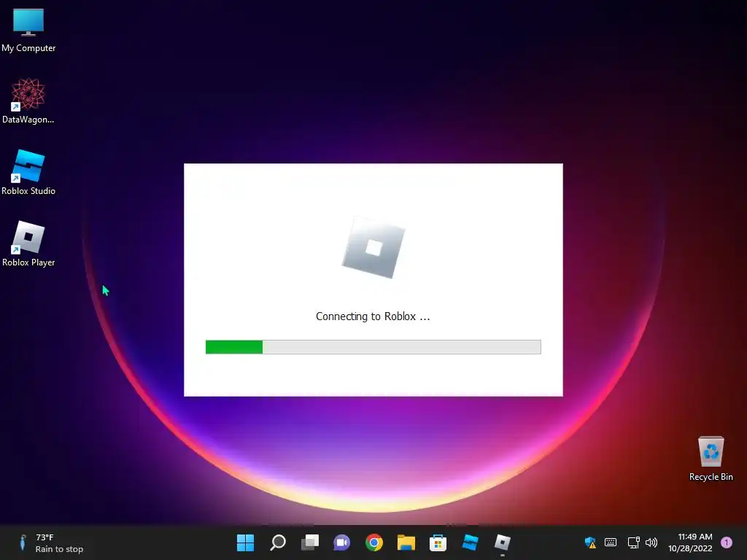The height and width of the screenshot is (560, 747).
Task: Open weather widget showing 73°F
Action: click(x=52, y=542)
